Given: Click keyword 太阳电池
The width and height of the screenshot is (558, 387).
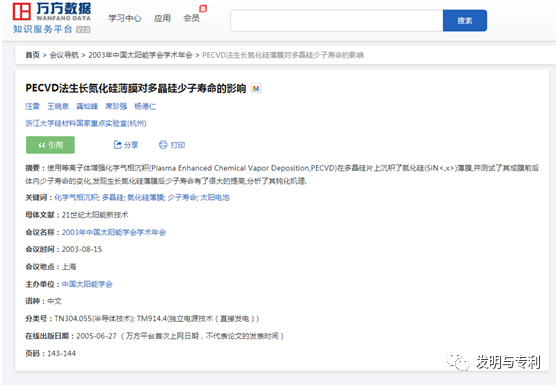Looking at the screenshot, I should (215, 197).
